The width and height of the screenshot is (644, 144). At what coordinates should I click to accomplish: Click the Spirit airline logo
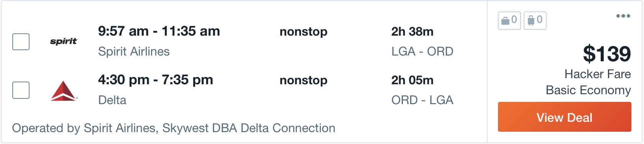click(64, 41)
